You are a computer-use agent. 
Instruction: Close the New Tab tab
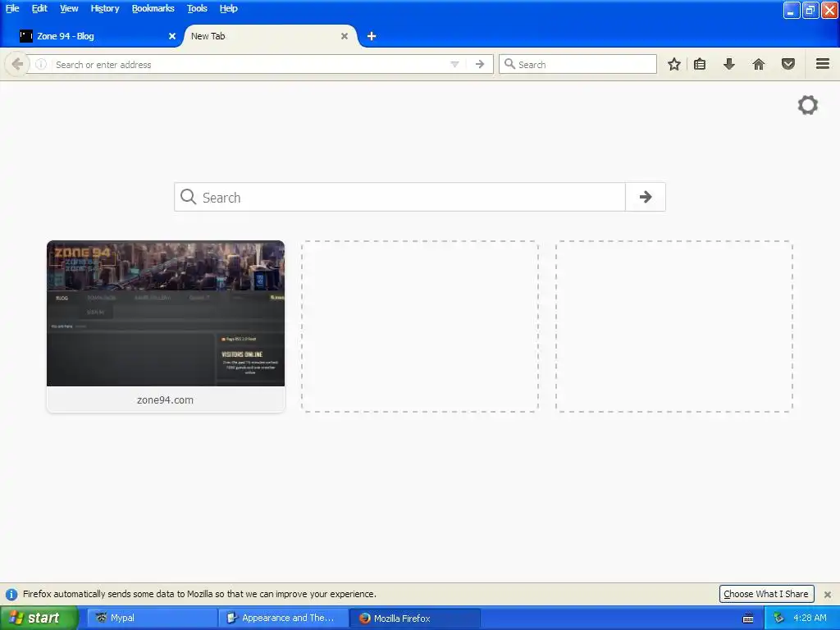pos(345,36)
